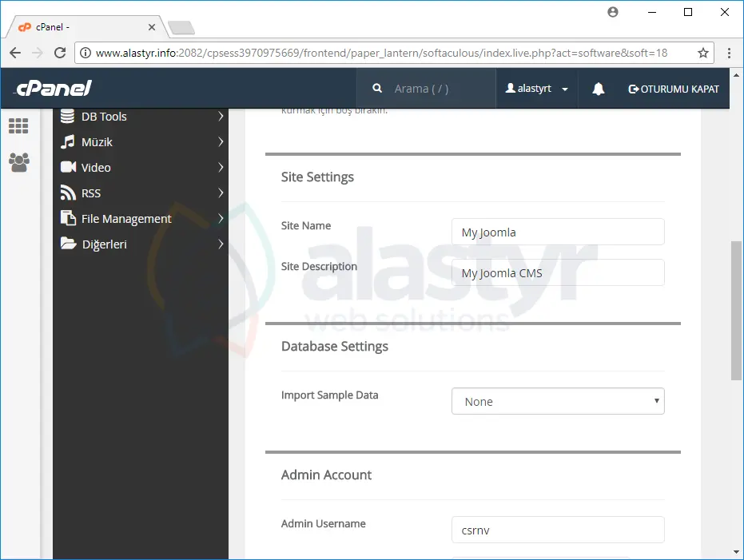This screenshot has height=560, width=744.
Task: Select the cPanel browser tab
Action: tap(86, 27)
